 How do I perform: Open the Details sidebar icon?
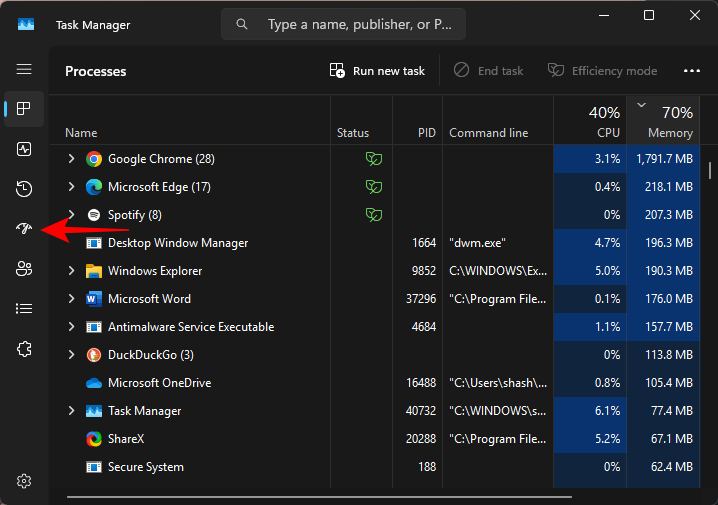(24, 309)
